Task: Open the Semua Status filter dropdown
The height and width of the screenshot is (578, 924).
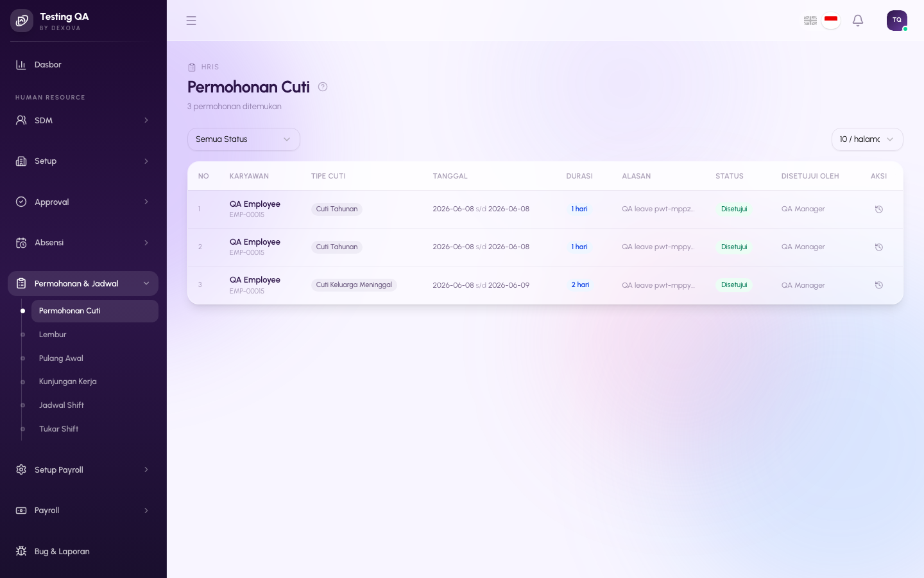Action: click(x=244, y=139)
